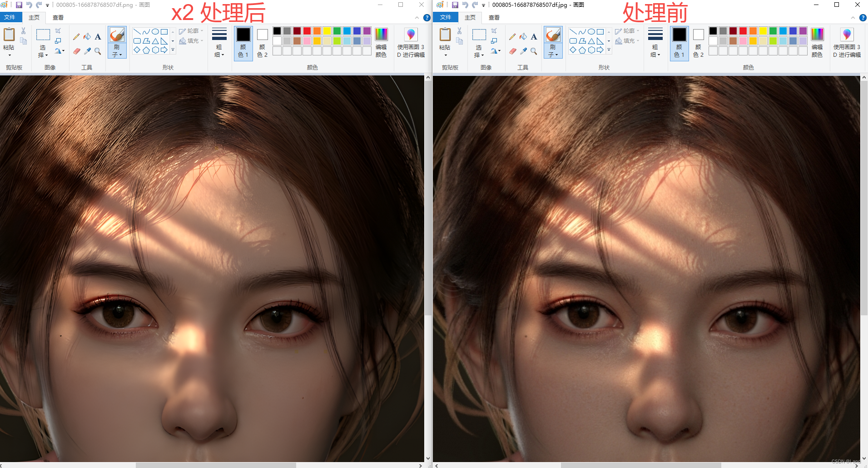
Task: Open Brushes dropdown in left window
Action: pos(117,51)
